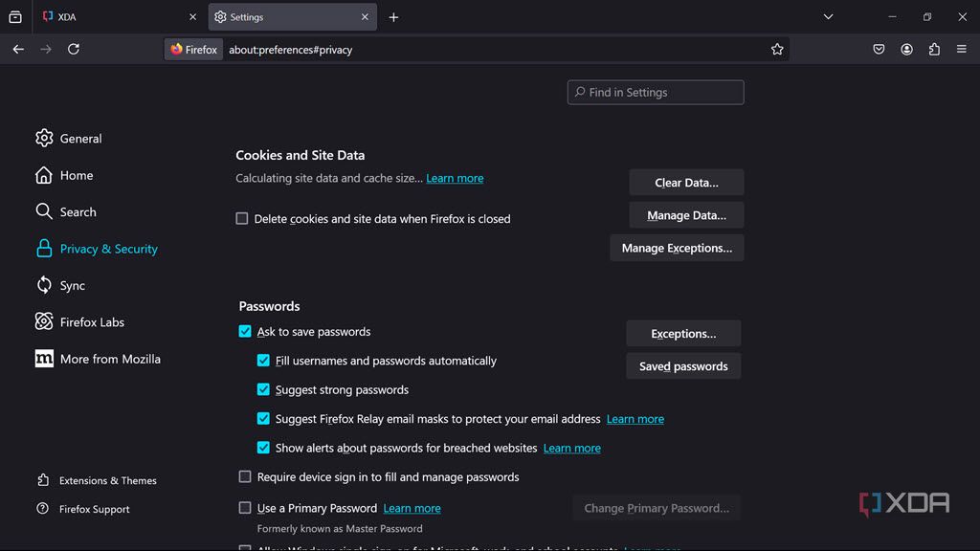Viewport: 980px width, 551px height.
Task: Open the Search settings category
Action: [x=66, y=211]
